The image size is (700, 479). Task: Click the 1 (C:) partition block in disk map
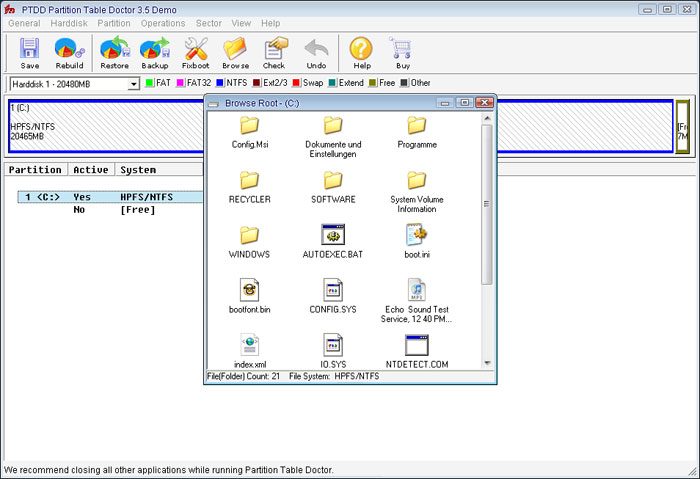click(106, 126)
